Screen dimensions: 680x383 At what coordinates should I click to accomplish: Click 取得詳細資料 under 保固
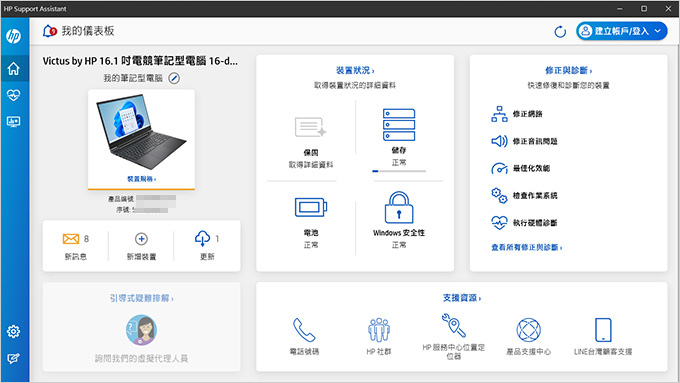(x=311, y=165)
